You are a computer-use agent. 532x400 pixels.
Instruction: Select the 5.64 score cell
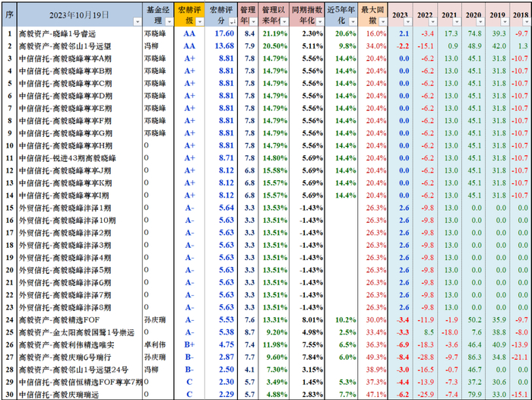(x=221, y=208)
